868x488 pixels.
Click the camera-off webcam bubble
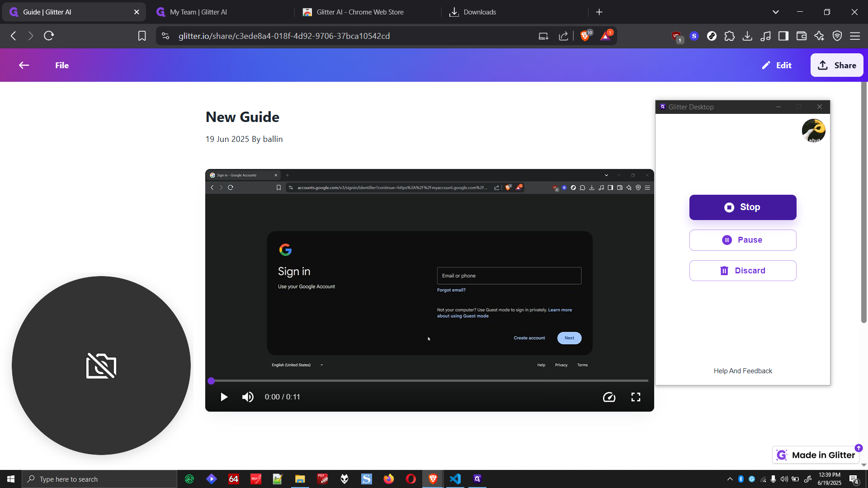point(101,366)
